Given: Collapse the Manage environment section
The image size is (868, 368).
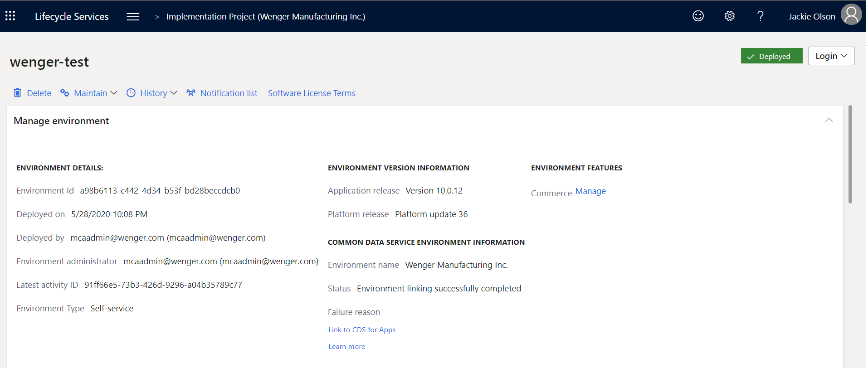Looking at the screenshot, I should [829, 121].
